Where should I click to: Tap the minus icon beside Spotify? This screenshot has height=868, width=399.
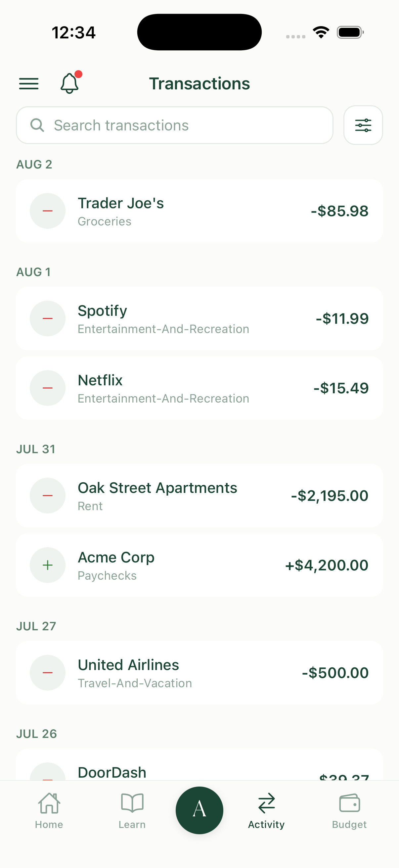(x=47, y=318)
